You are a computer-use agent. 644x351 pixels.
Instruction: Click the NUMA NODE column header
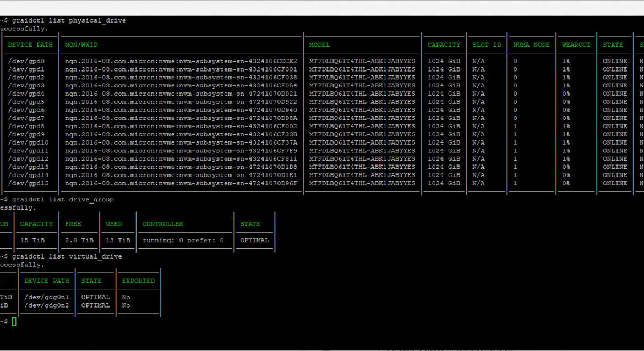click(531, 45)
